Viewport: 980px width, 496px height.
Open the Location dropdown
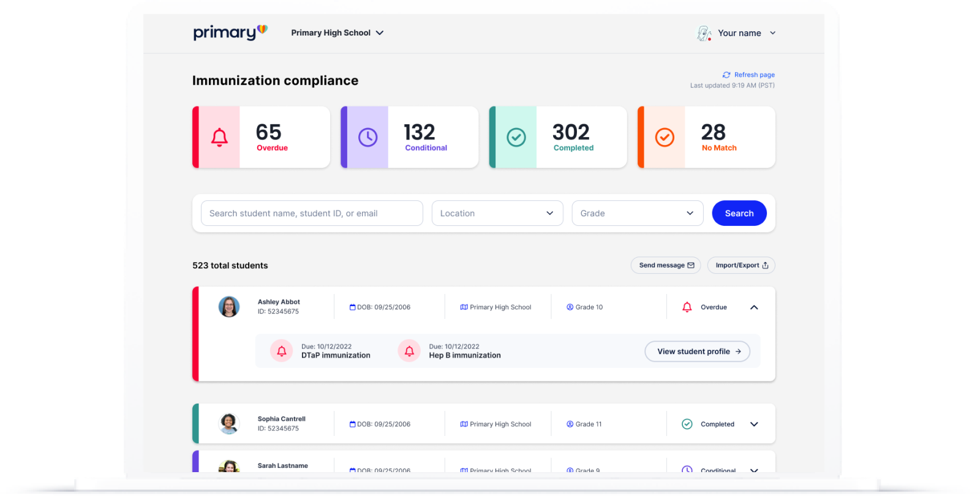pos(497,213)
